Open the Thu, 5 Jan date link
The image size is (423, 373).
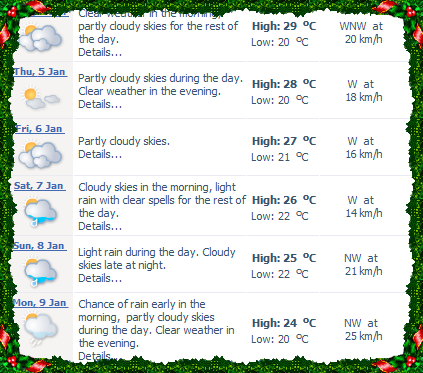[x=40, y=72]
